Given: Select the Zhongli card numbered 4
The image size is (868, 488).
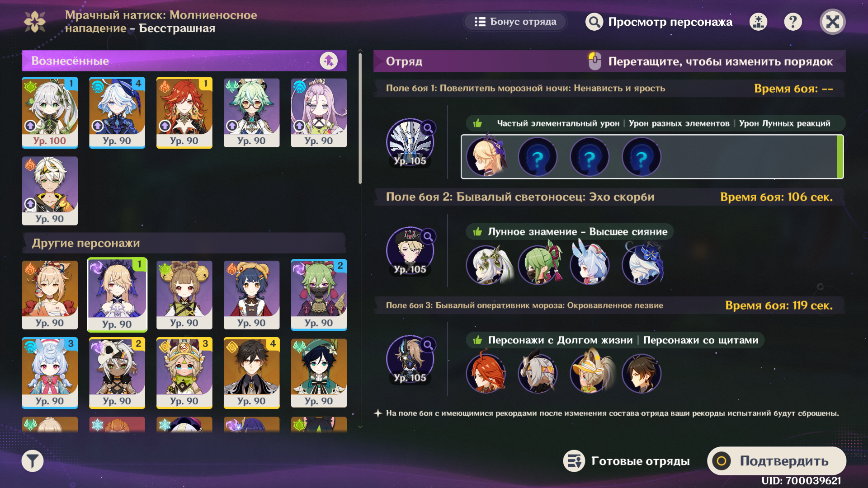Looking at the screenshot, I should (251, 373).
